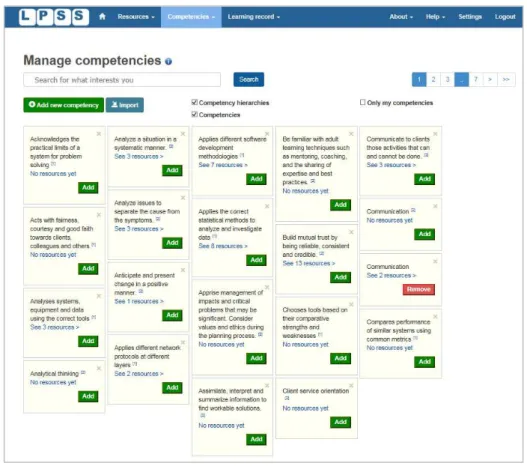Image resolution: width=527 pixels, height=466 pixels.
Task: Close the 'Build mutual trust' card
Action: click(351, 232)
